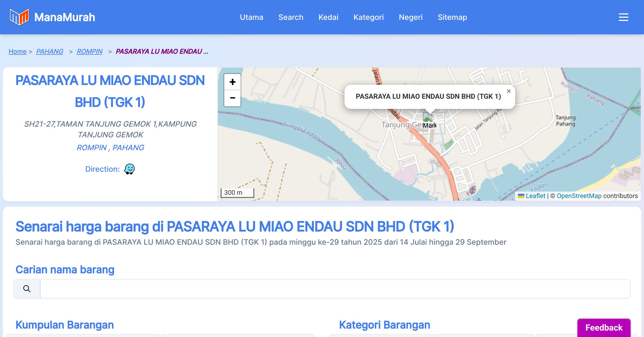Zoom out on the map
Screen dimensions: 644x337
(x=232, y=98)
